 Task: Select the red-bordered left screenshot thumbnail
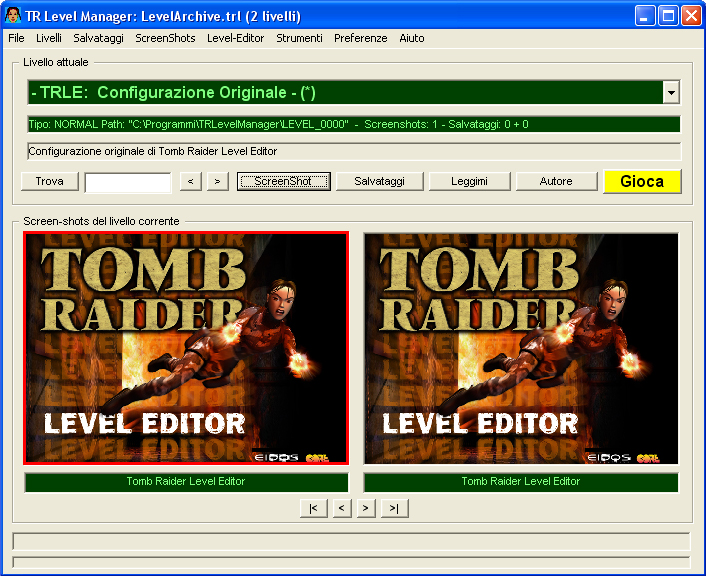(x=186, y=348)
